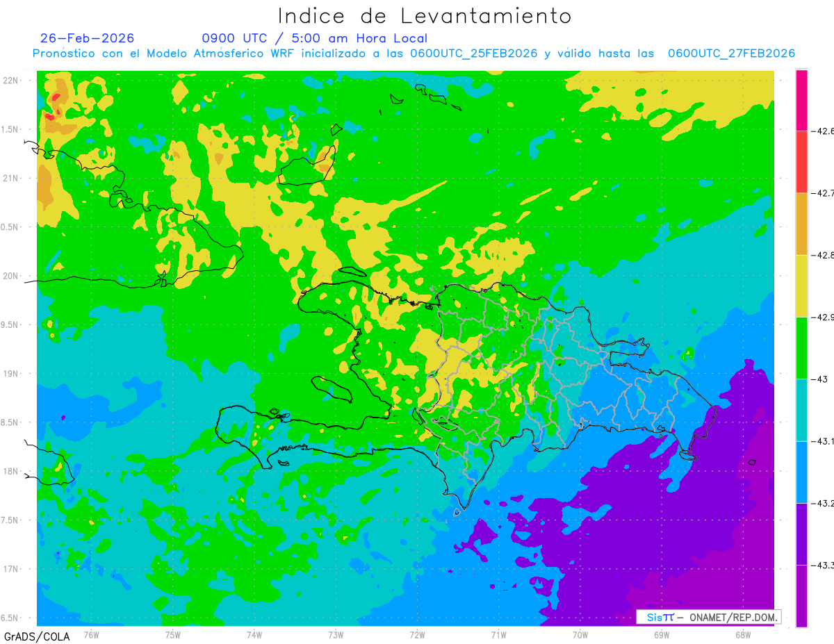Click the longitude label "73W"
Image resolution: width=834 pixels, height=644 pixels.
point(336,634)
